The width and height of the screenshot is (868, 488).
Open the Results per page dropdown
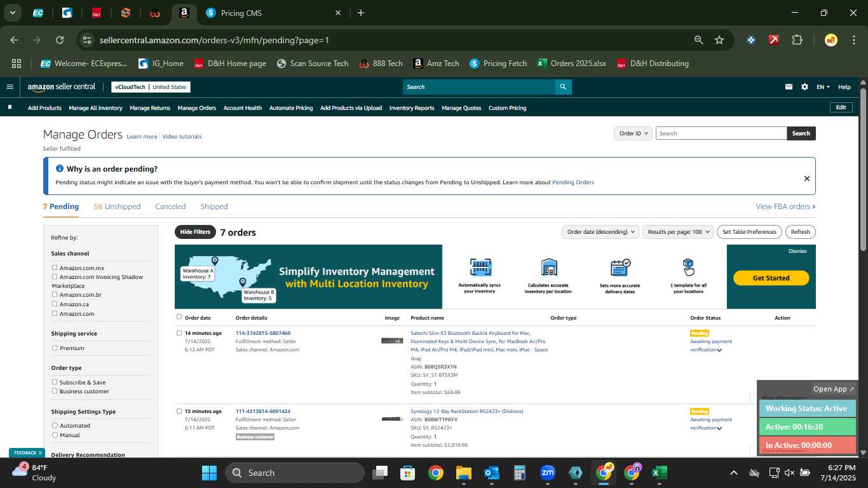click(x=678, y=232)
